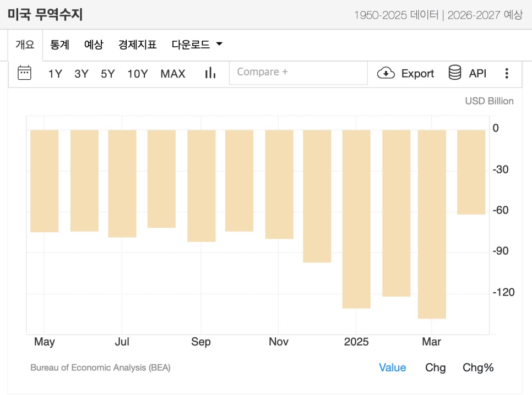
Task: Open the three-dot more options menu
Action: 507,73
